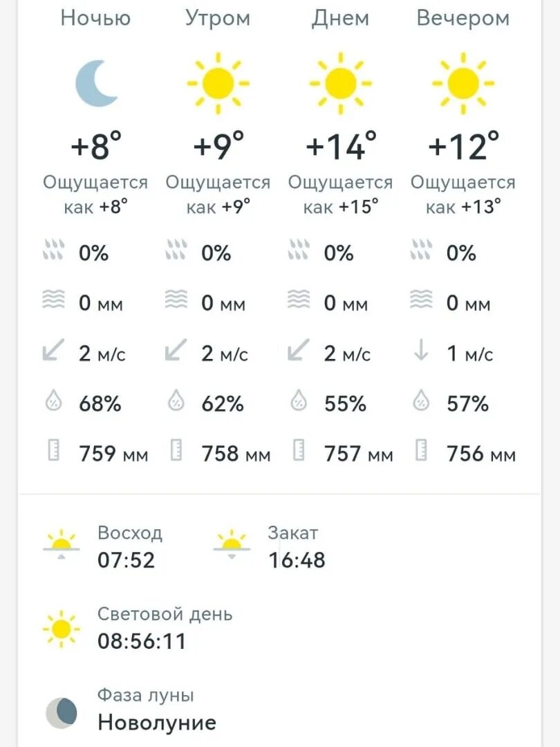The width and height of the screenshot is (560, 747).
Task: Click the sun icon under Вечером
Action: [x=463, y=84]
